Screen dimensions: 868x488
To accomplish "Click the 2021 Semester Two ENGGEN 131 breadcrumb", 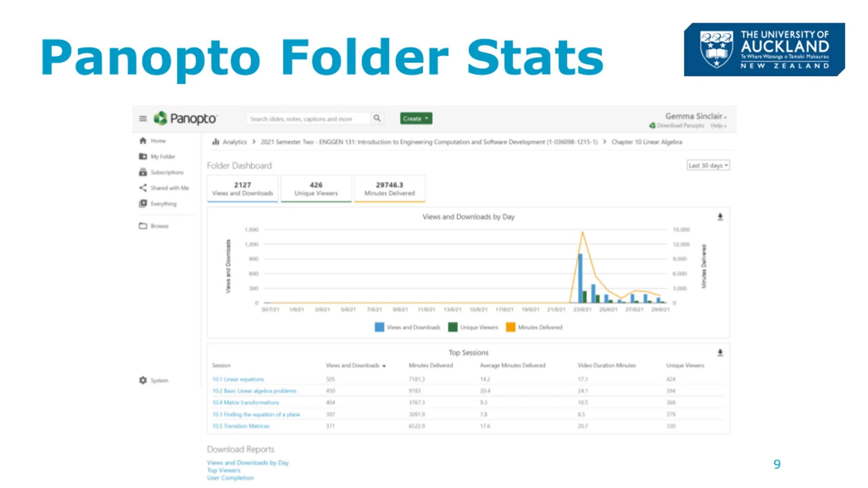I will click(x=429, y=142).
